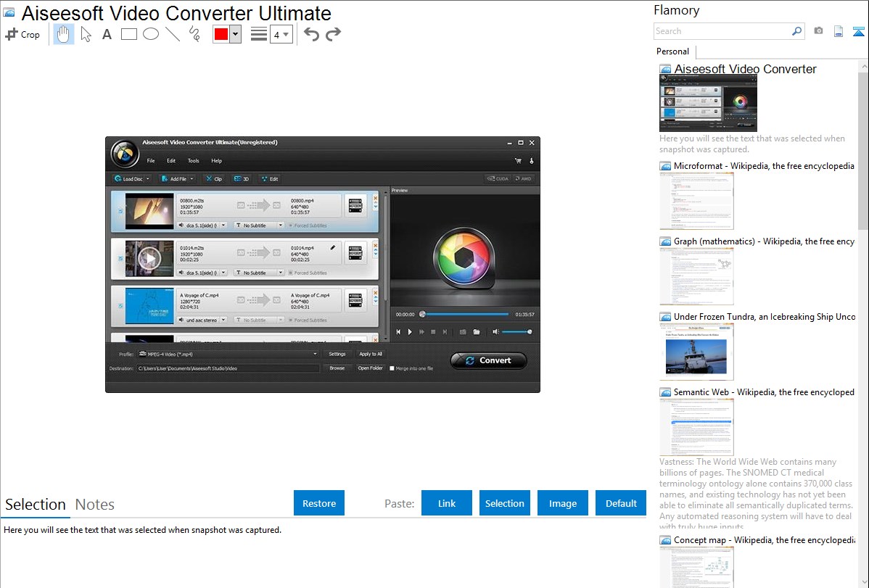Pick the rectangle shape tool
869x588 pixels.
(129, 34)
